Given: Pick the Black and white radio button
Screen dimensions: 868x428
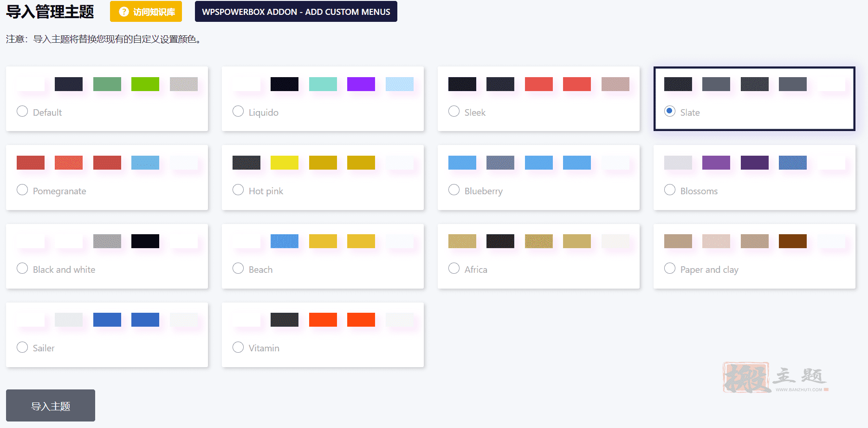Looking at the screenshot, I should [x=22, y=269].
